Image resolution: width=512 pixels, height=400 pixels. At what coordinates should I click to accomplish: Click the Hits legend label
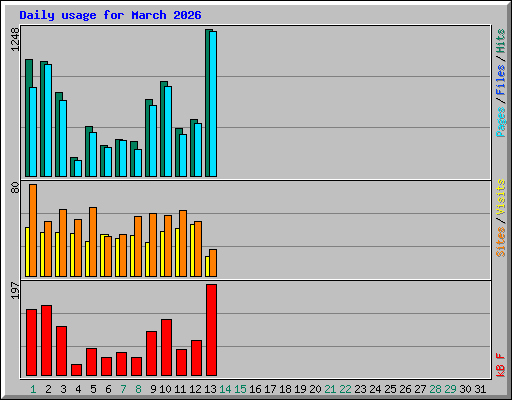point(500,41)
